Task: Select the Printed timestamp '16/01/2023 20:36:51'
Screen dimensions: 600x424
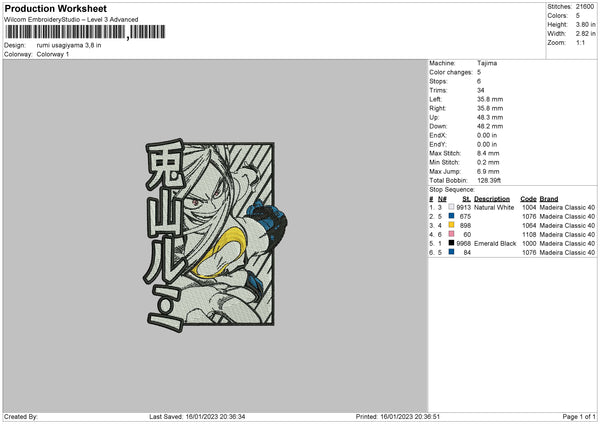Action: click(410, 417)
